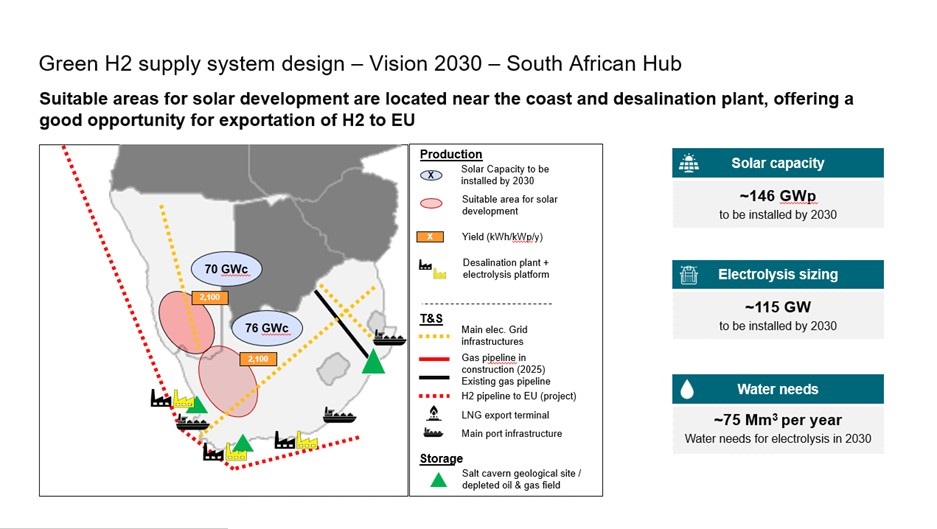Click the solar panel icon in Solar capacity header
937x529 pixels.
coord(688,163)
